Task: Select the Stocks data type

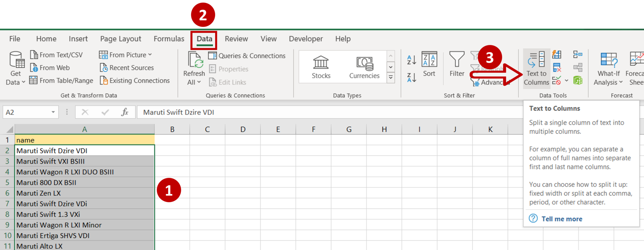Action: click(x=321, y=67)
